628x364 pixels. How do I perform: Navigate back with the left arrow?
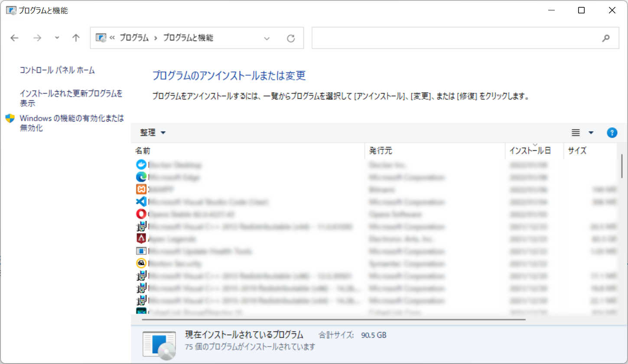[x=15, y=38]
